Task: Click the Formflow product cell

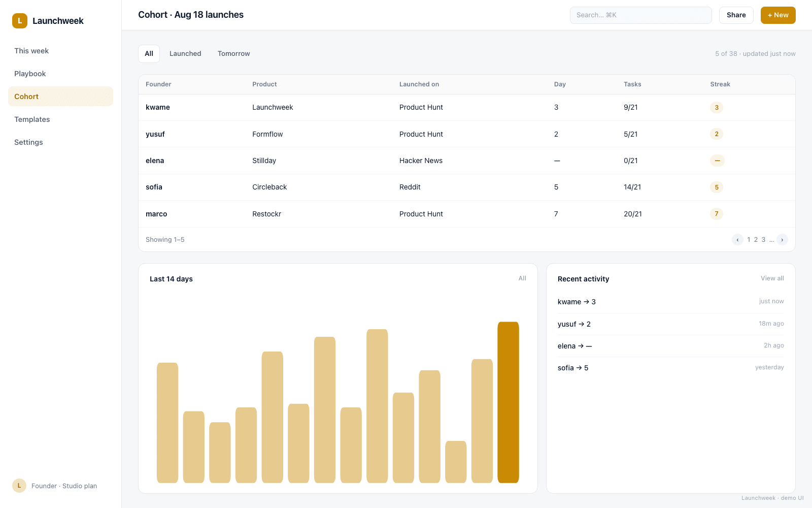Action: [x=267, y=134]
